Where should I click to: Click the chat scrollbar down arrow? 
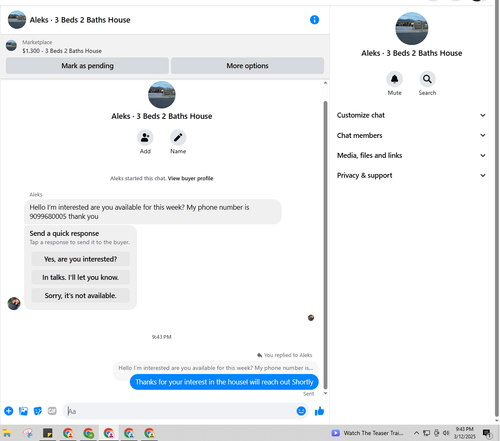coord(325,393)
